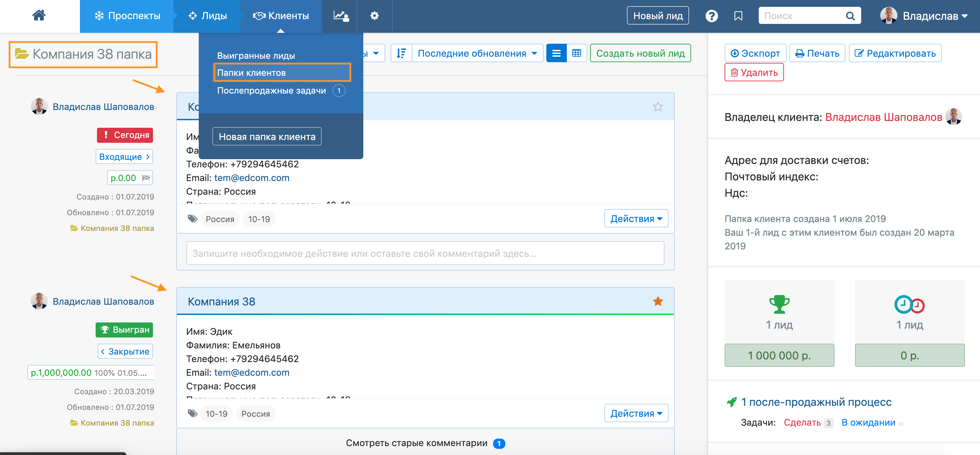Unstar the Компания 38 lead

coord(658,301)
